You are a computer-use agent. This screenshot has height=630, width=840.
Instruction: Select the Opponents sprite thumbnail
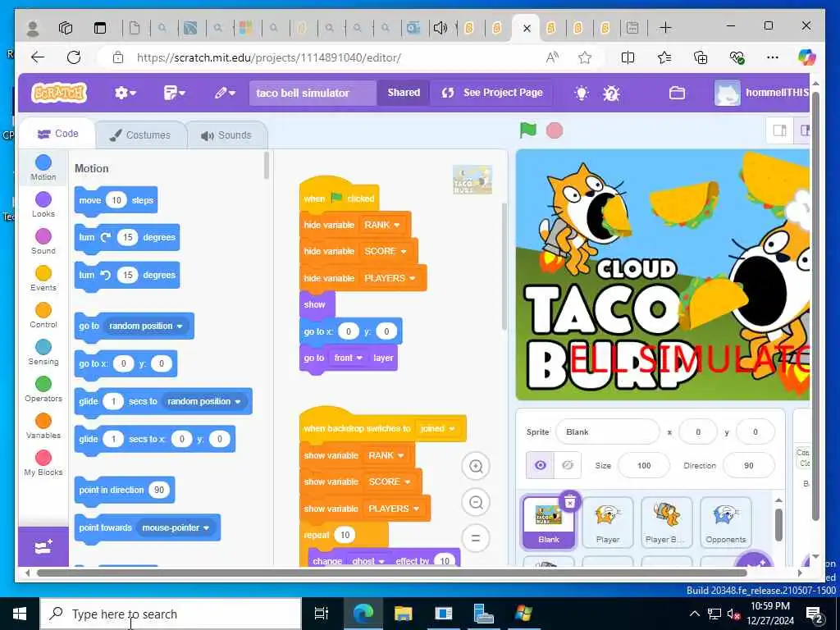coord(725,523)
